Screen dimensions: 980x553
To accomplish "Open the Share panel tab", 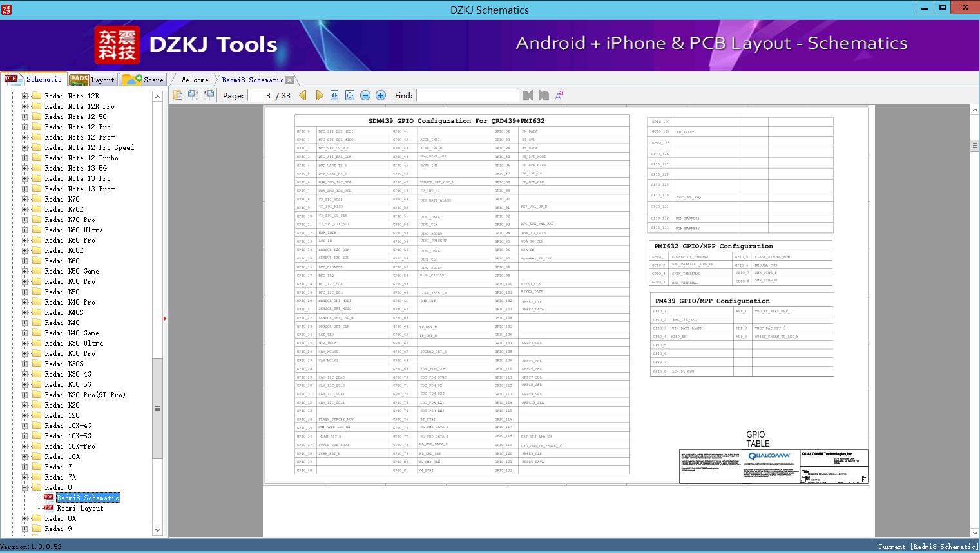I will click(143, 79).
